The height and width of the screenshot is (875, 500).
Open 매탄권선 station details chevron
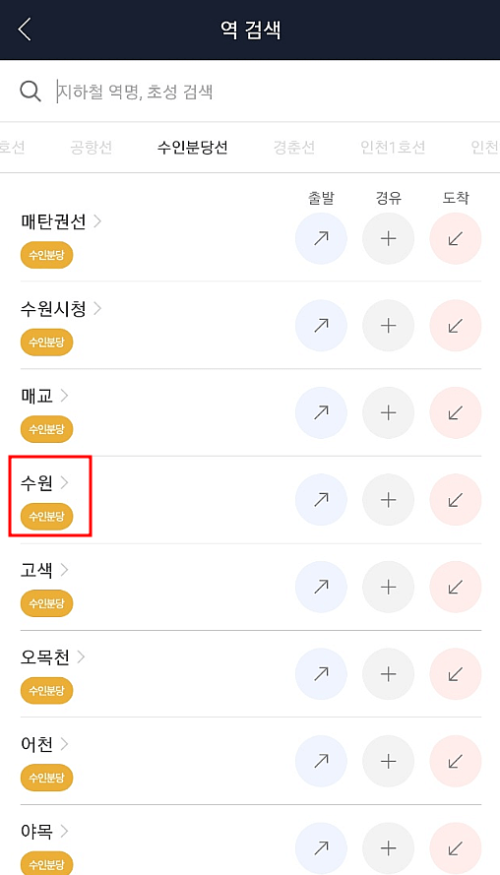click(x=98, y=222)
